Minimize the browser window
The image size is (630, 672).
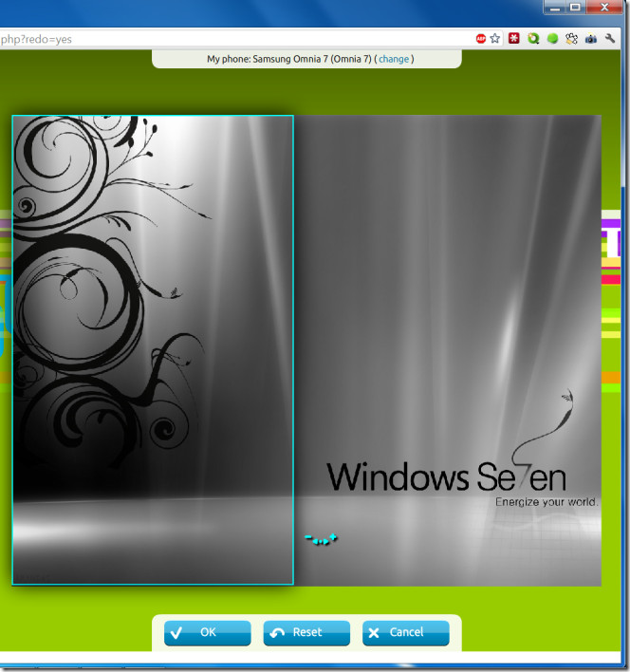click(x=555, y=8)
